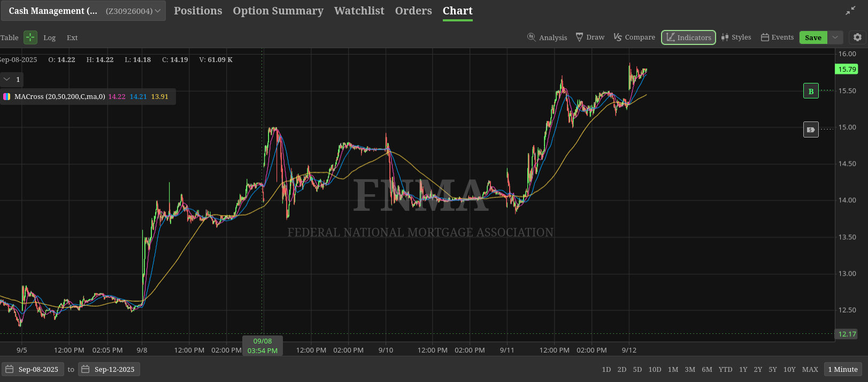
Task: Open the Events menu
Action: 777,37
